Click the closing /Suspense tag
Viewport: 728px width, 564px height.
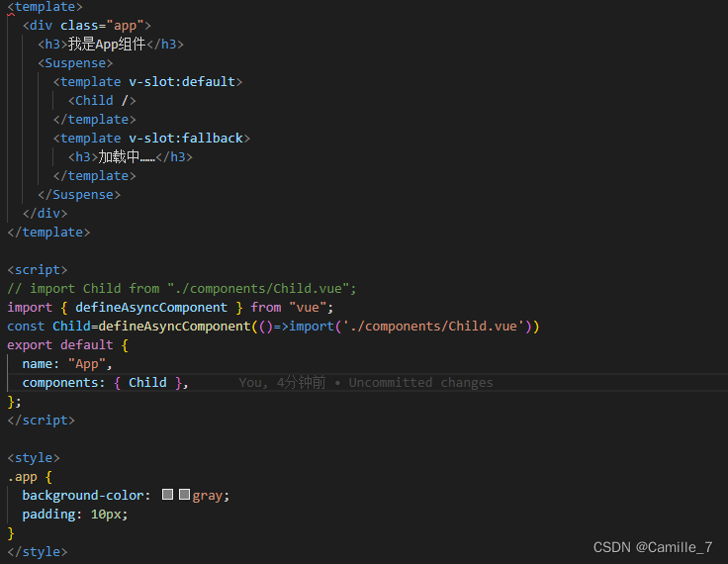tap(79, 195)
